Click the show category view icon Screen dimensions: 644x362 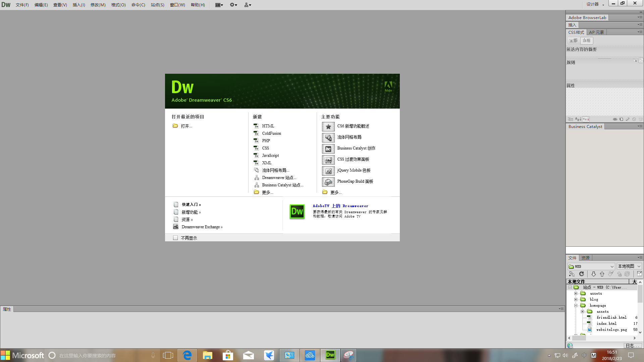point(571,119)
